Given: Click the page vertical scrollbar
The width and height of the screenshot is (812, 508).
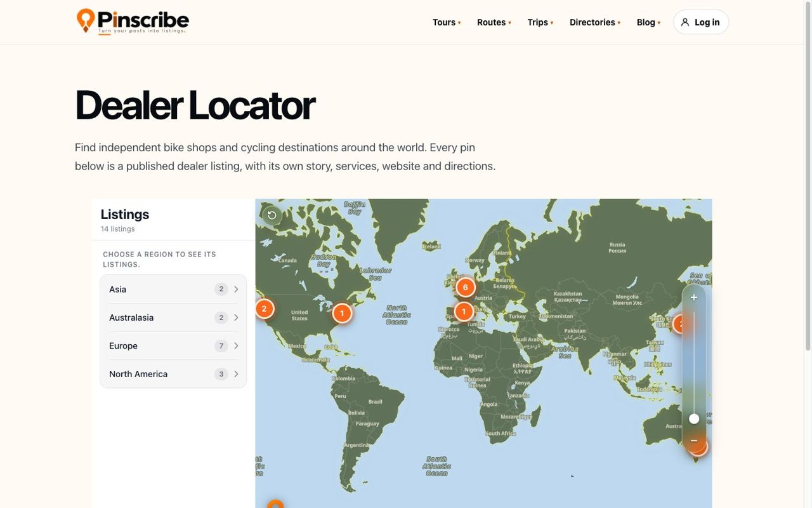Looking at the screenshot, I should click(808, 175).
